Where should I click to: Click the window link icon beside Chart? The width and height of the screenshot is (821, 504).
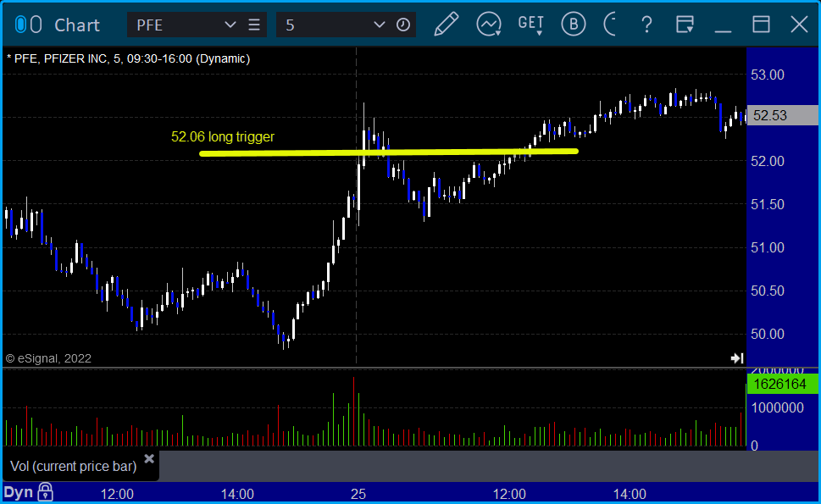28,25
